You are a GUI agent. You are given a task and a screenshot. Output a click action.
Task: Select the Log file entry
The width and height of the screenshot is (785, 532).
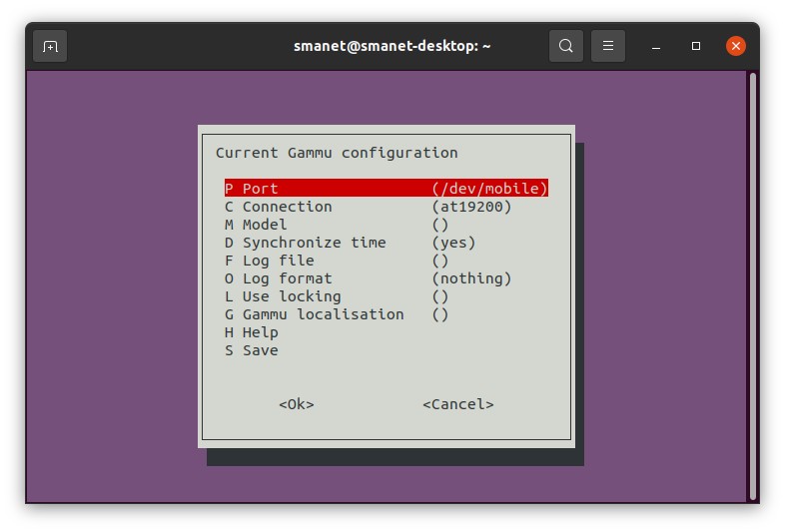pos(386,261)
